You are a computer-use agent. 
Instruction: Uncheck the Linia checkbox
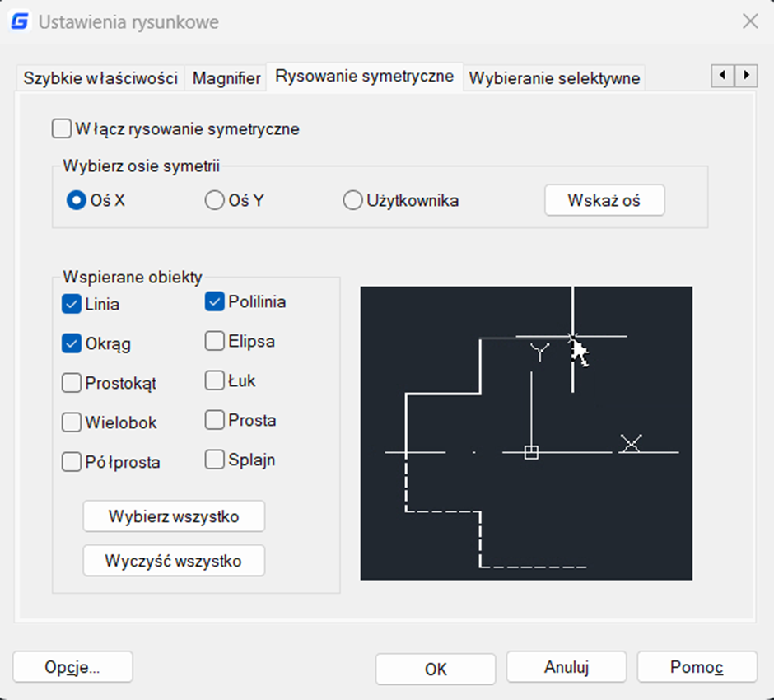coord(72,304)
